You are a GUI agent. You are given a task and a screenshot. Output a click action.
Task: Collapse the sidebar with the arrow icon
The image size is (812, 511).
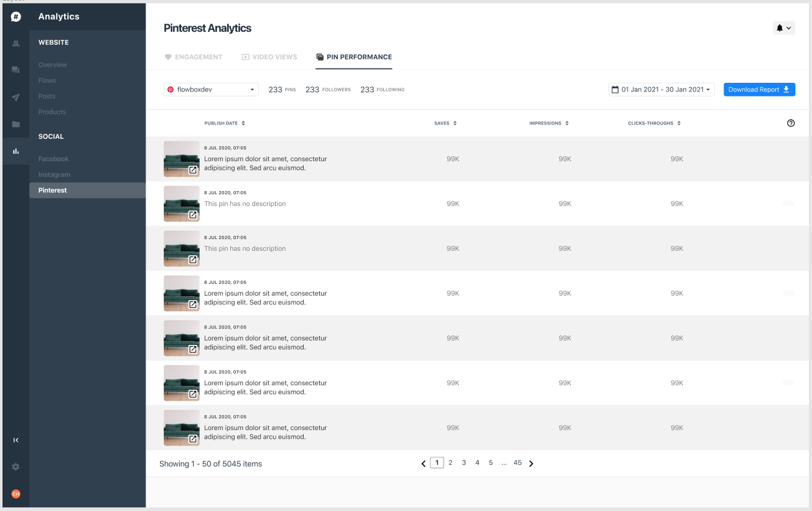click(16, 440)
